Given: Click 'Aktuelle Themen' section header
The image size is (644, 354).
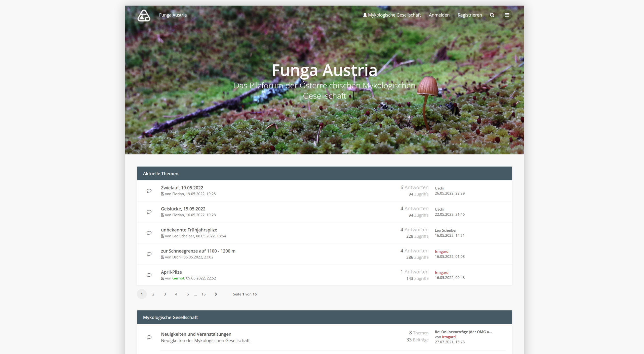Looking at the screenshot, I should coord(160,174).
